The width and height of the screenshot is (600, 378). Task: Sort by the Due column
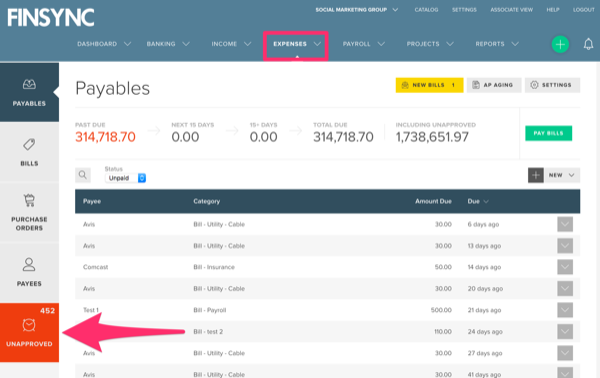click(x=478, y=201)
